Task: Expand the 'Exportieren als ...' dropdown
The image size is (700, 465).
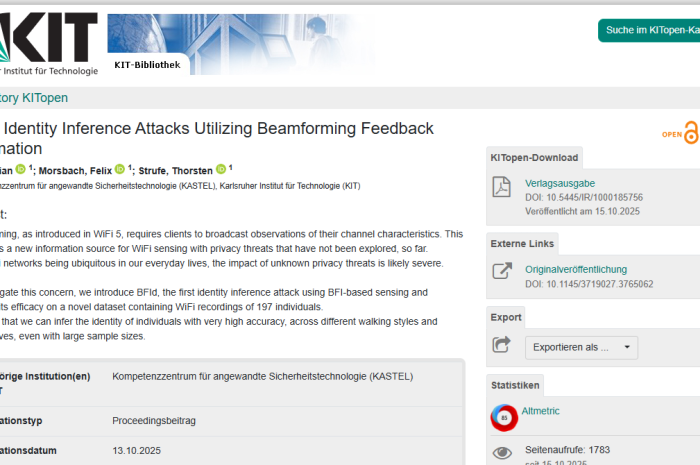Action: (x=581, y=347)
